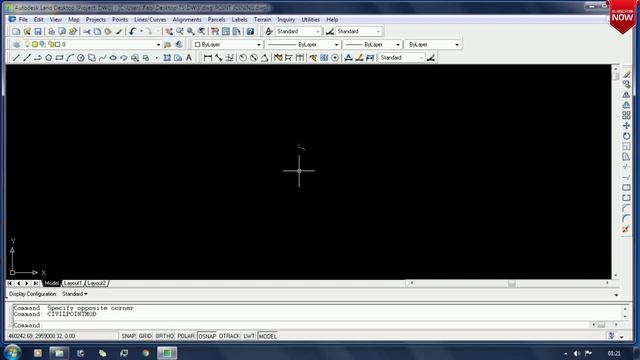Select the Mirror tool in Modify toolbar
This screenshot has height=360, width=640.
pos(626,95)
